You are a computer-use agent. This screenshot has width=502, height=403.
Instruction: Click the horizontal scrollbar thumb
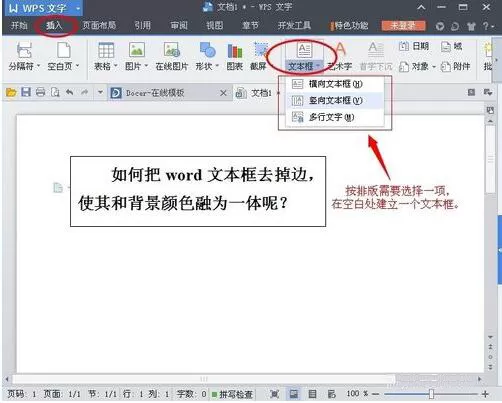coord(203,379)
